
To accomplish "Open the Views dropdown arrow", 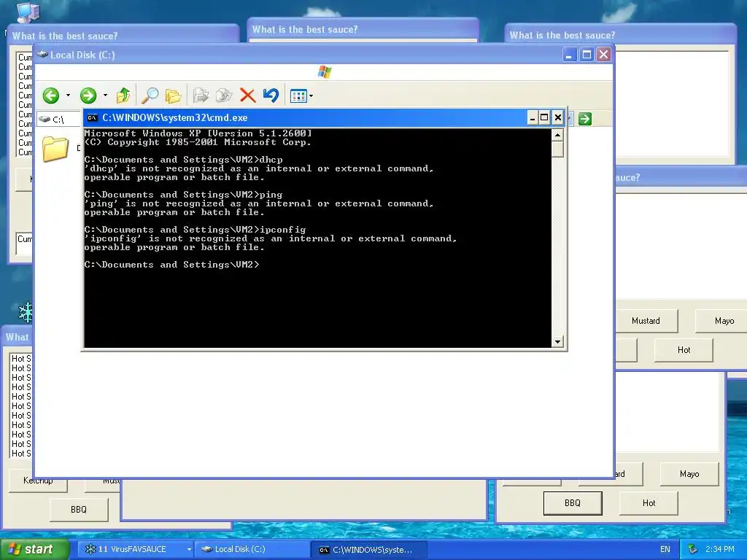I will coord(311,96).
